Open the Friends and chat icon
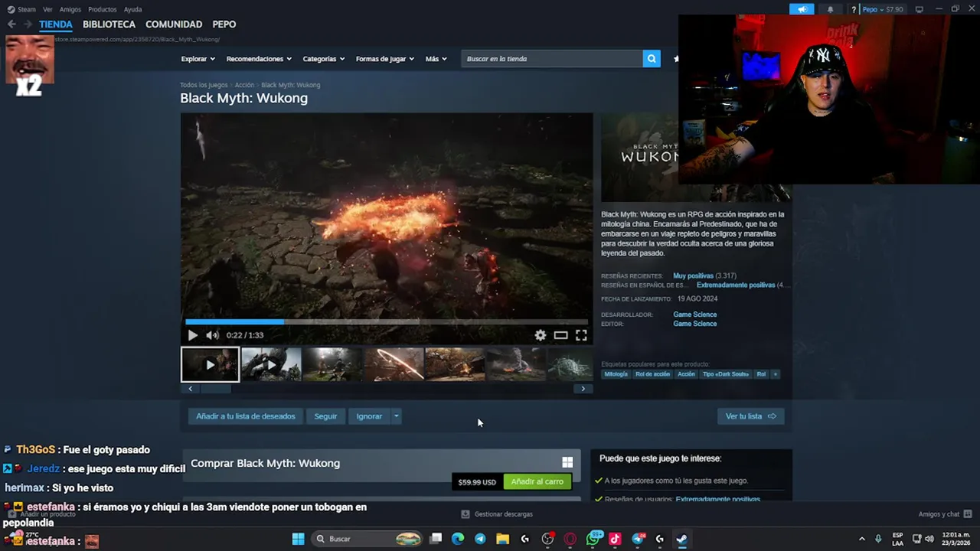 [968, 514]
